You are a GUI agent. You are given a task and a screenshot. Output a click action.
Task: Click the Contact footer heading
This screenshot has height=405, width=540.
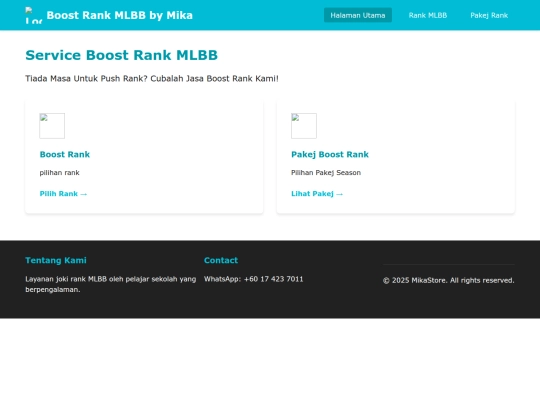tap(221, 260)
